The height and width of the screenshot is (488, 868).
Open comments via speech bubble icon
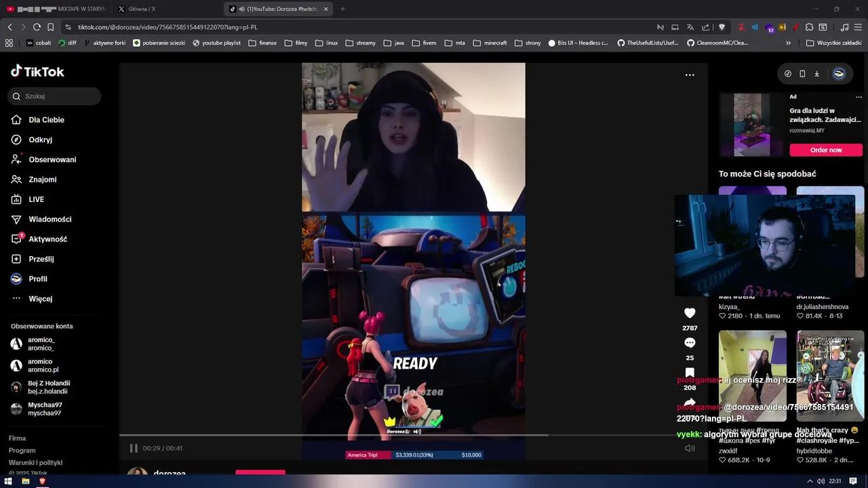click(x=690, y=343)
